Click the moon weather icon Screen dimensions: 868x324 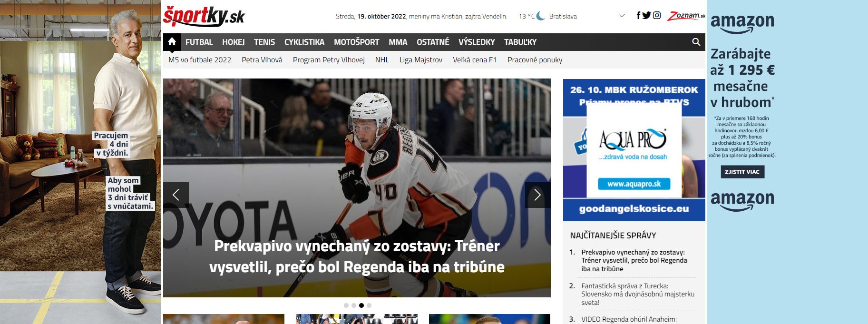541,16
